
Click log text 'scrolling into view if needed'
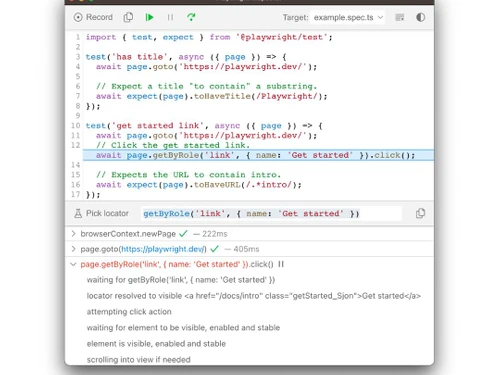(139, 360)
